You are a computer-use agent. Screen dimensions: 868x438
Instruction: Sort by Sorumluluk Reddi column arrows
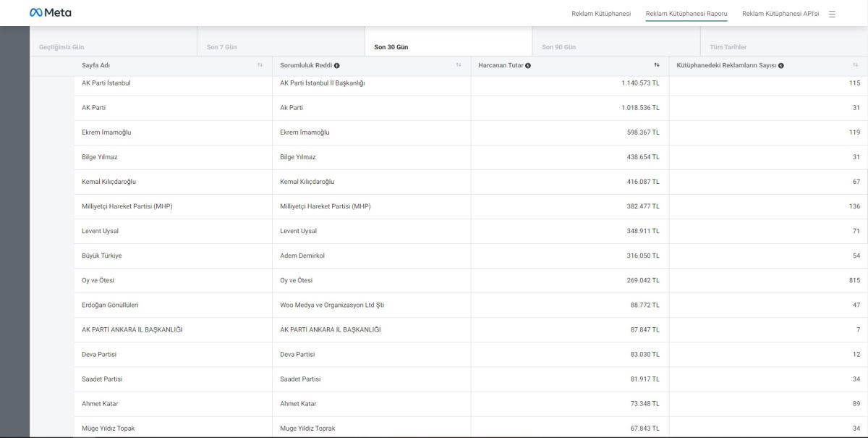click(x=458, y=66)
